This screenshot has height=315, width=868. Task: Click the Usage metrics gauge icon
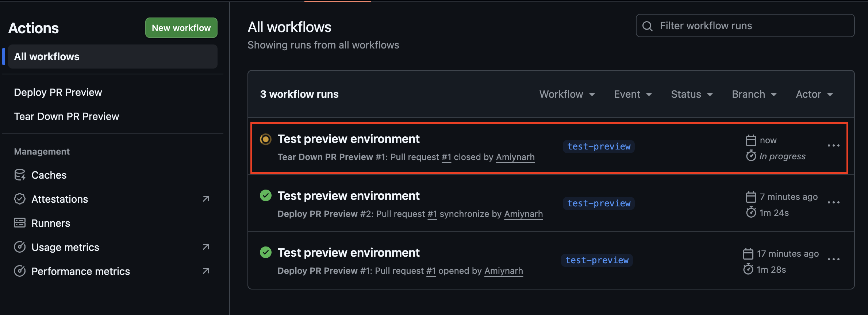click(x=20, y=247)
